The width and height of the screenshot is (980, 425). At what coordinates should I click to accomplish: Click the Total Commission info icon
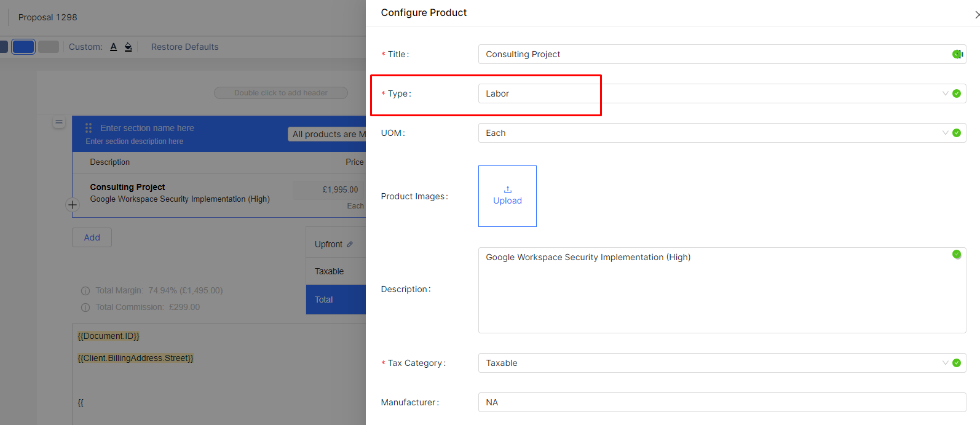[85, 308]
